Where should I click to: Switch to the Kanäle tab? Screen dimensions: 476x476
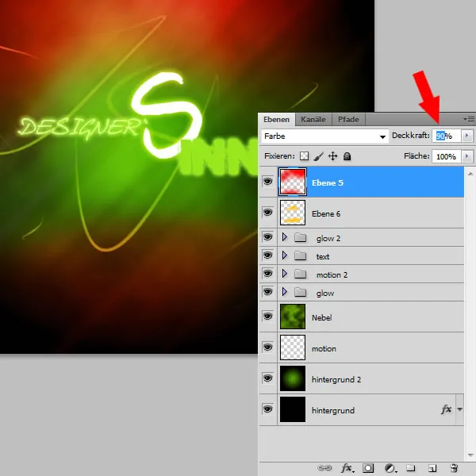pos(314,119)
